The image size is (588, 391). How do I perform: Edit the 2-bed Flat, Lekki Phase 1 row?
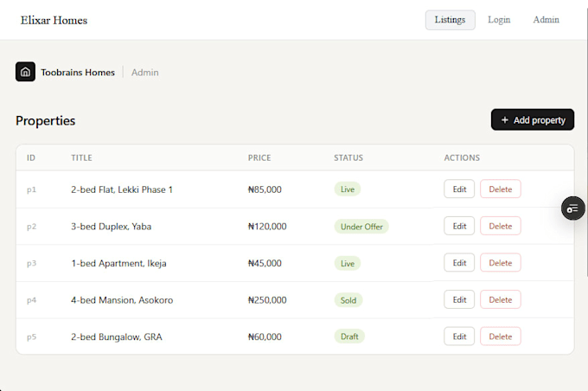click(x=459, y=189)
